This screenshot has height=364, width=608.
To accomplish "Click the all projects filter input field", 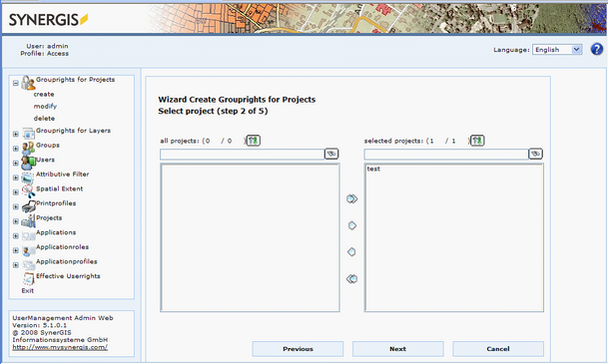I will 242,155.
